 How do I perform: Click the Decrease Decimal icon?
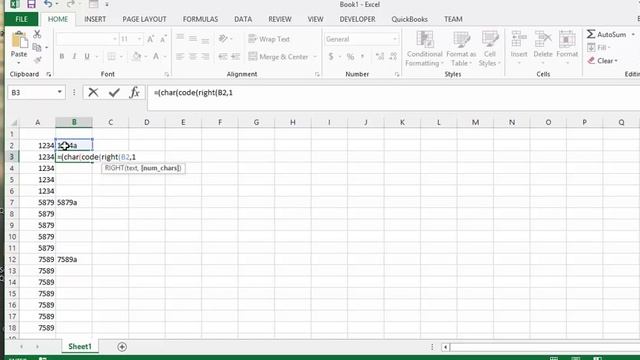tap(393, 57)
